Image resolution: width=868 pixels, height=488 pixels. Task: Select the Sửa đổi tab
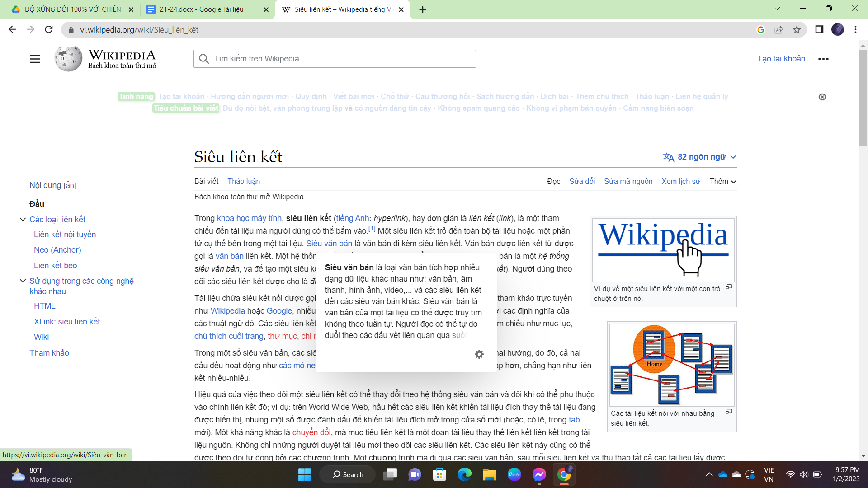[582, 181]
